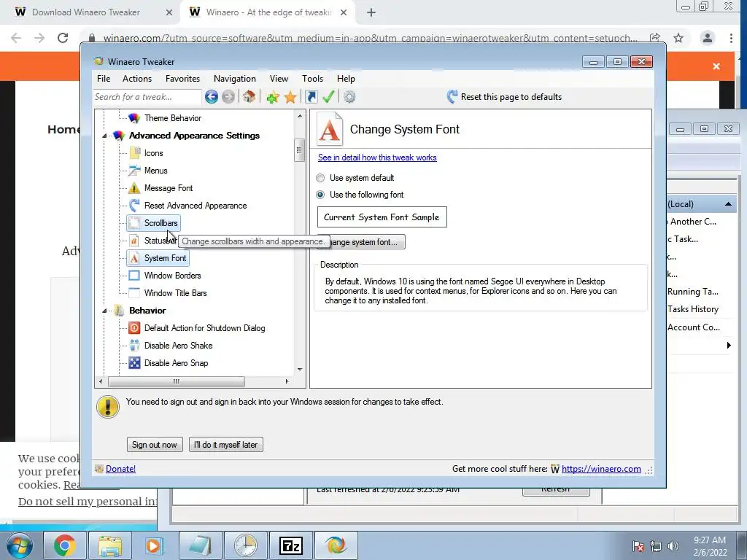Viewport: 747px width, 560px height.
Task: Add this tweak to favorites (green plus star)
Action: tap(273, 97)
